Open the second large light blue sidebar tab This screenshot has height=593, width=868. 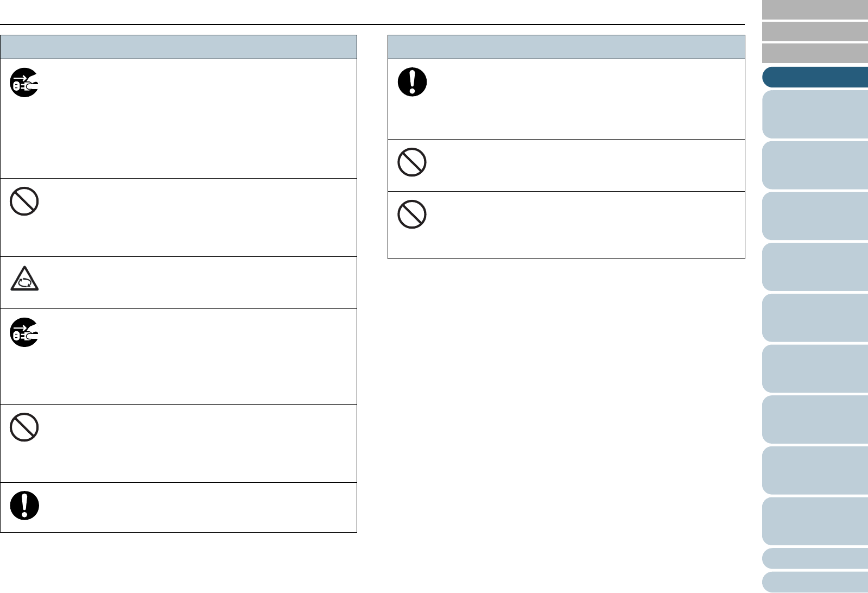pyautogui.click(x=815, y=165)
